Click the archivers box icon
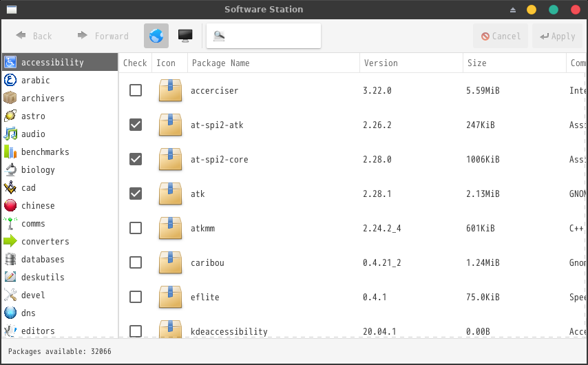588x365 pixels. click(10, 98)
